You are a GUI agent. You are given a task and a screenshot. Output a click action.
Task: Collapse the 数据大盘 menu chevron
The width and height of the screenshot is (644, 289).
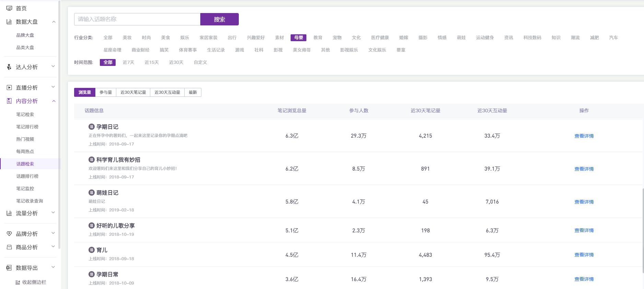(54, 22)
